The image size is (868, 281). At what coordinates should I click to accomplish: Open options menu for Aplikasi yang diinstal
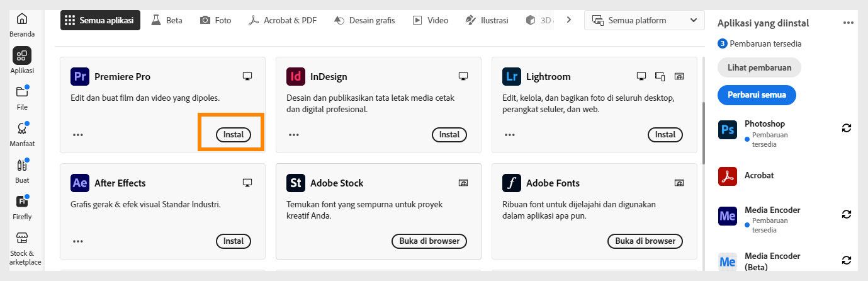pyautogui.click(x=848, y=23)
